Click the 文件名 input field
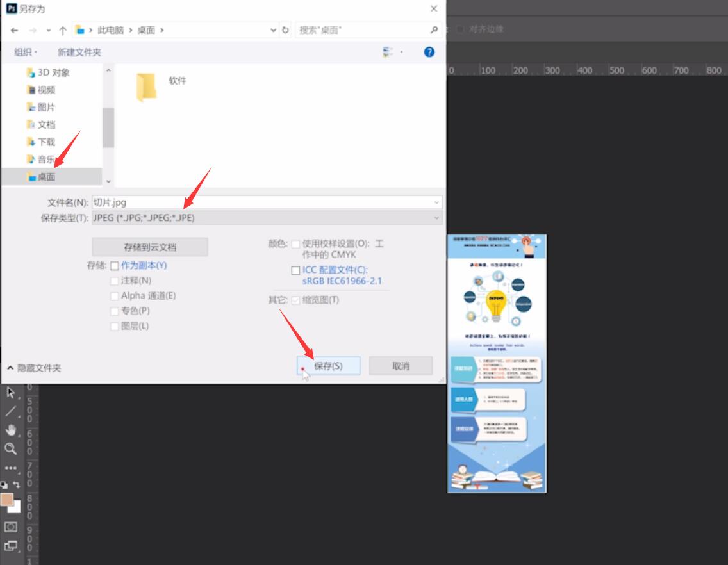728x565 pixels. click(267, 202)
